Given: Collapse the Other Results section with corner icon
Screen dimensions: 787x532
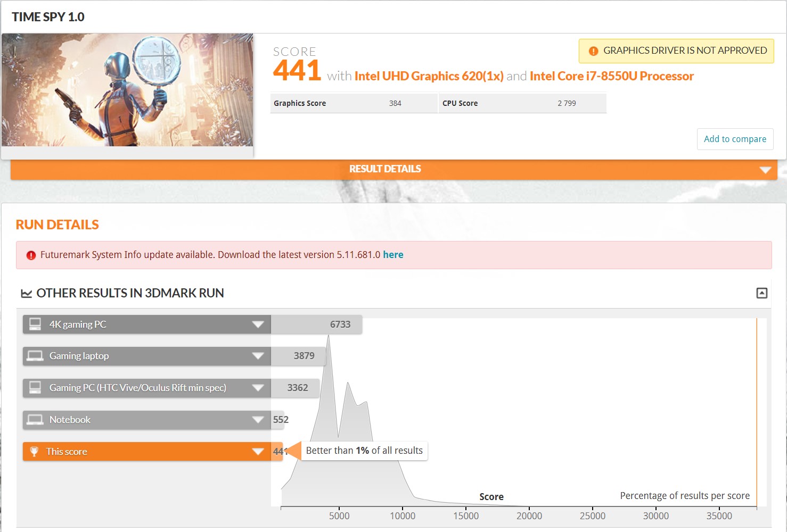Looking at the screenshot, I should coord(762,293).
